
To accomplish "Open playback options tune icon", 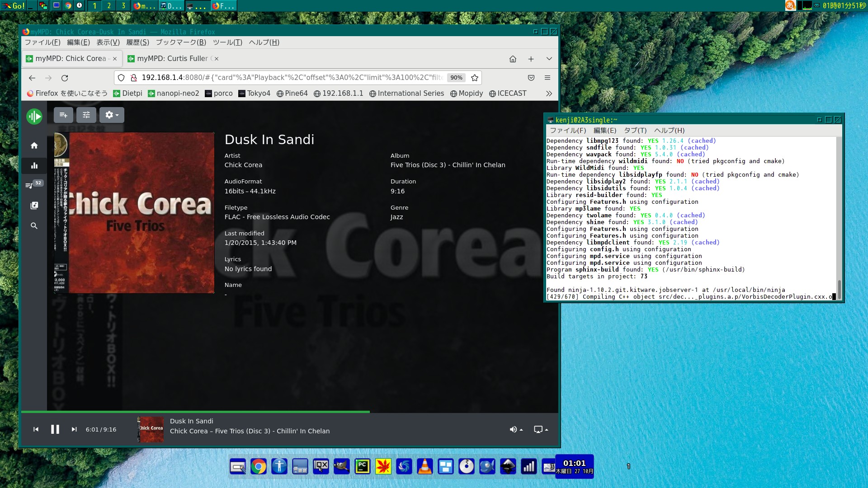I will (86, 115).
